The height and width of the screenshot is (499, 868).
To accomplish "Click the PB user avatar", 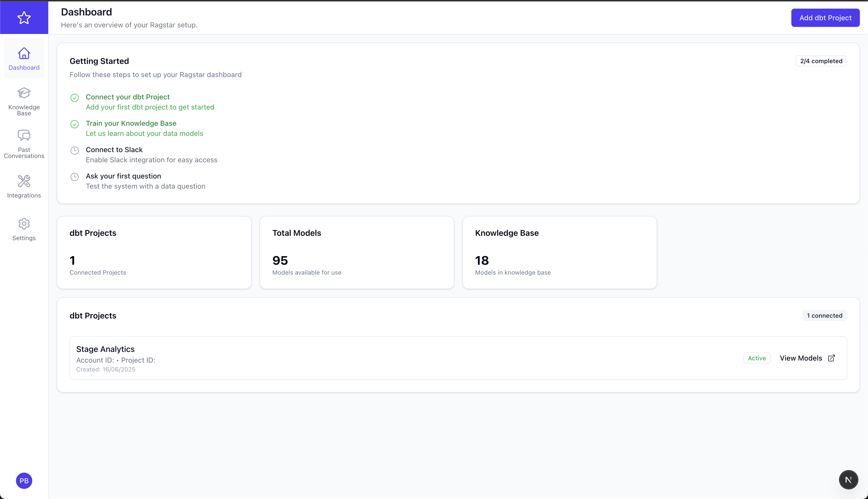I will (x=24, y=480).
